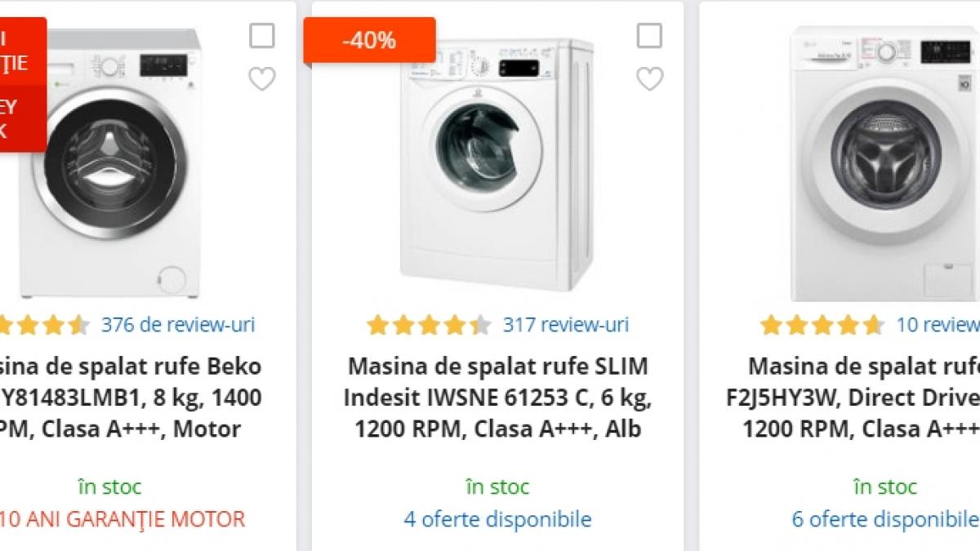Check the compare checkbox on the Beko product
The width and height of the screenshot is (980, 551).
click(x=261, y=36)
